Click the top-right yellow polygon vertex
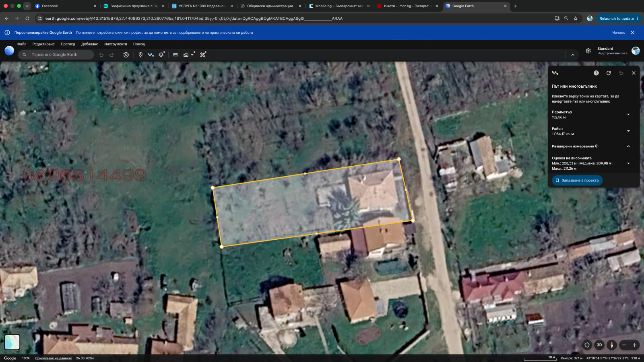 (399, 159)
